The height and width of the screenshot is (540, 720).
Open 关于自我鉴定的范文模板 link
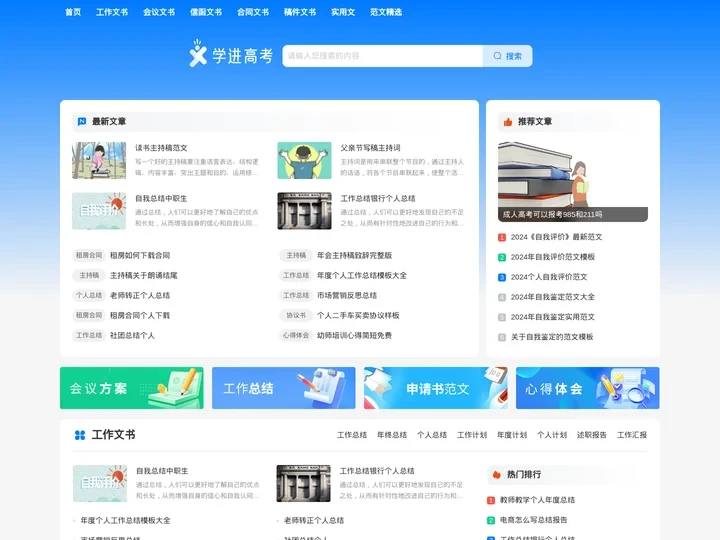pos(552,337)
